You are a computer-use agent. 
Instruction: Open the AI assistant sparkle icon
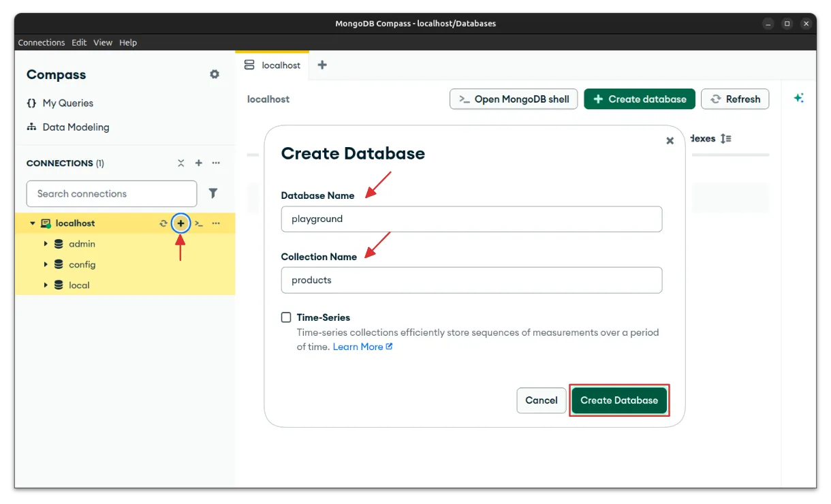[x=798, y=98]
